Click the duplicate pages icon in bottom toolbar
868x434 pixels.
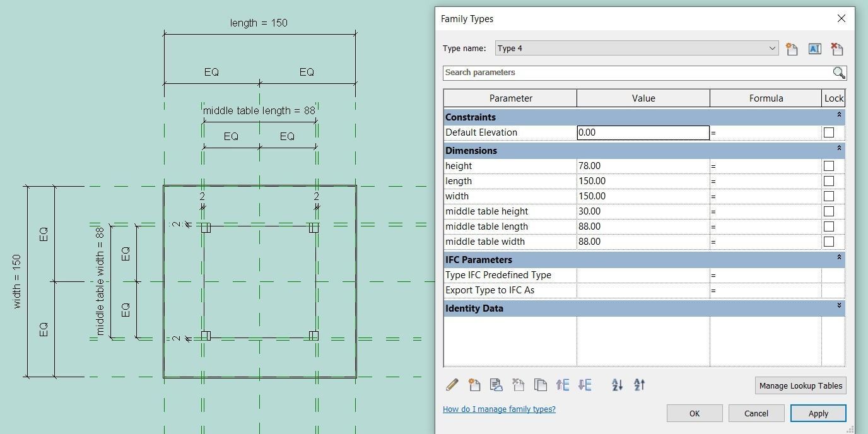541,385
